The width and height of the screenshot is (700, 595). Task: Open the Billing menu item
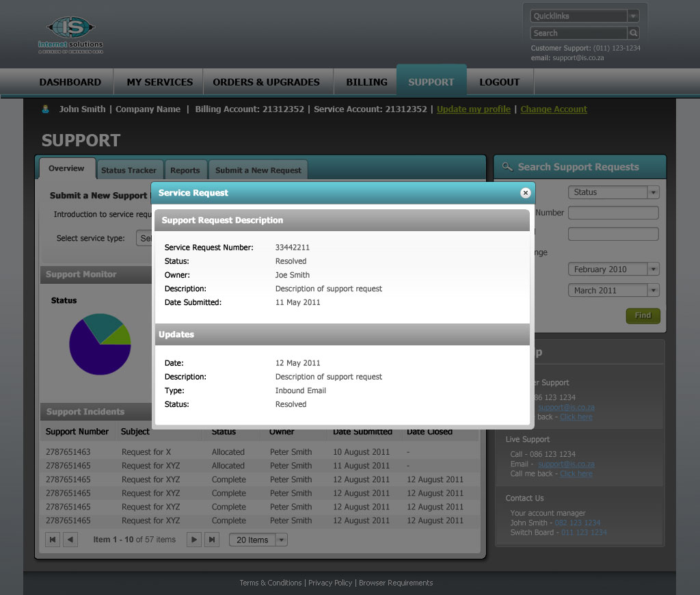pyautogui.click(x=366, y=82)
